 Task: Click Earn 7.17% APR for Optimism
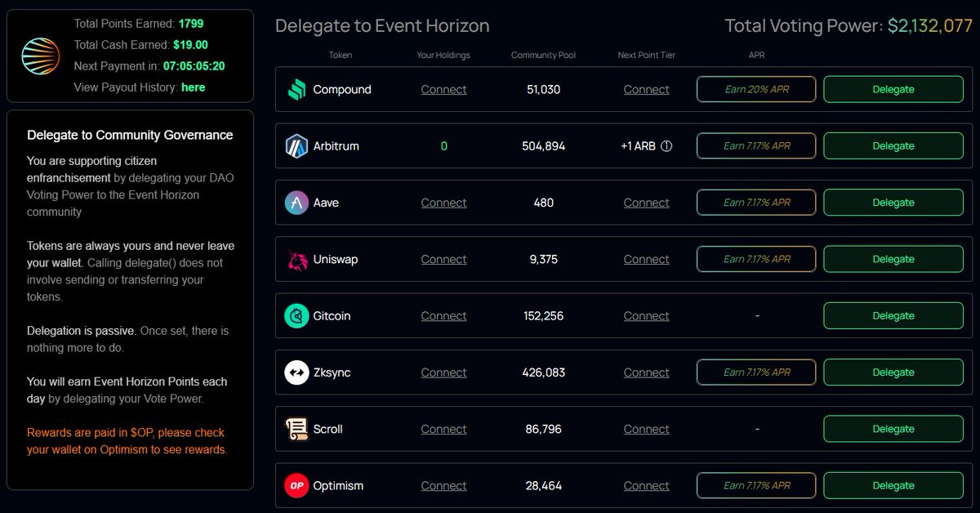click(756, 485)
